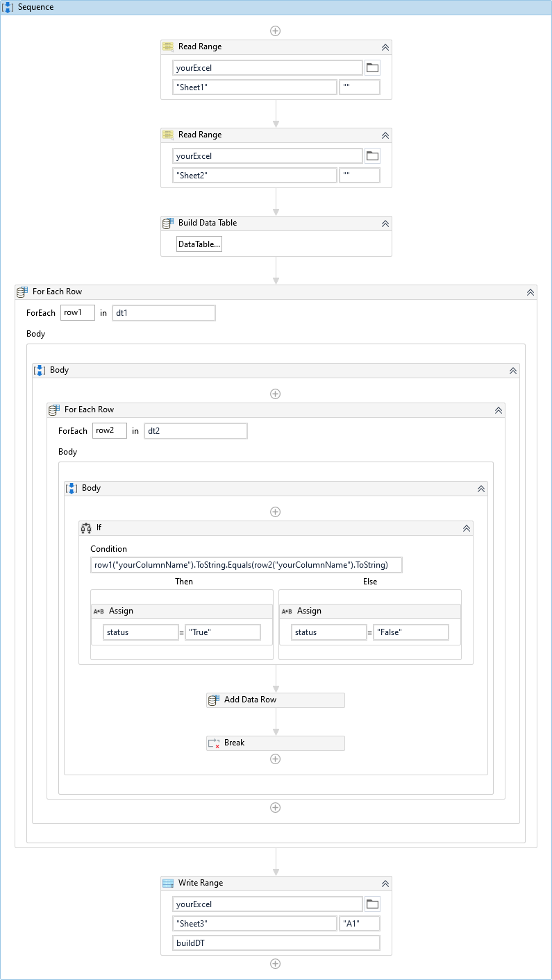
Task: Edit the buildDT data table field
Action: click(276, 943)
